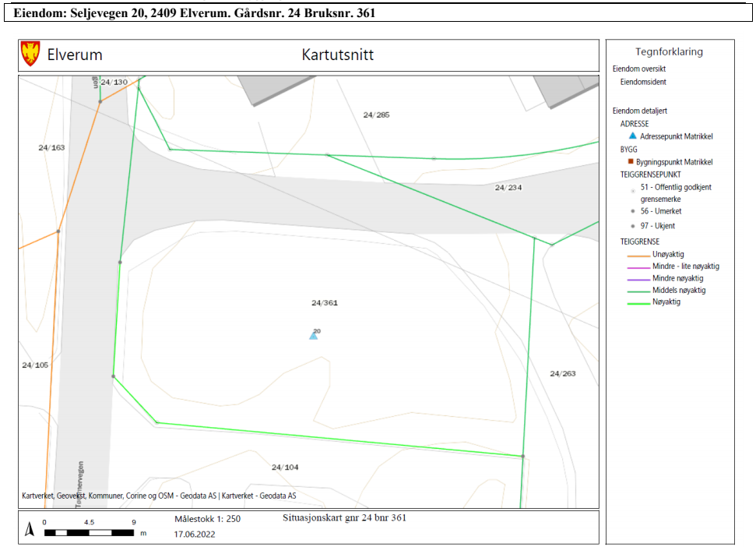
Task: Click the Eiendom detaljert legend entry
Action: point(640,111)
